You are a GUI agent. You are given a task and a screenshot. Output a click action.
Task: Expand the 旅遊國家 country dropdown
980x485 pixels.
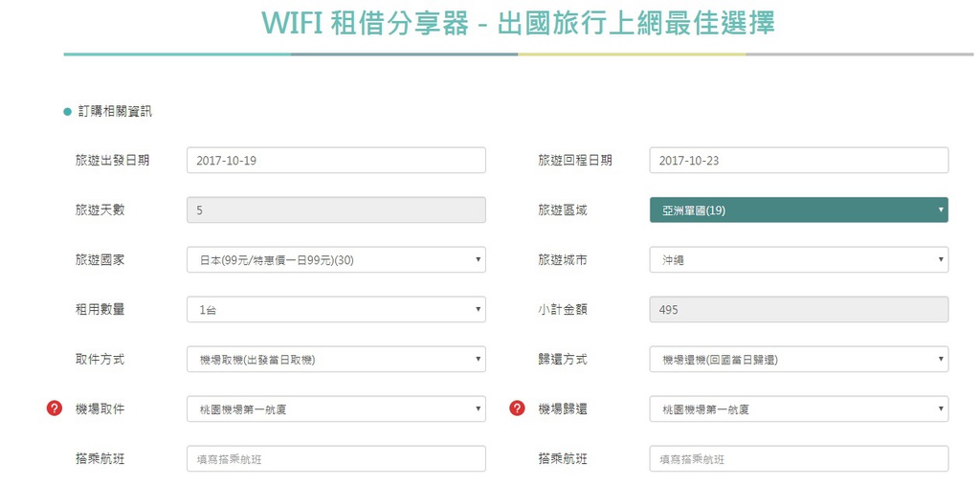pos(336,260)
